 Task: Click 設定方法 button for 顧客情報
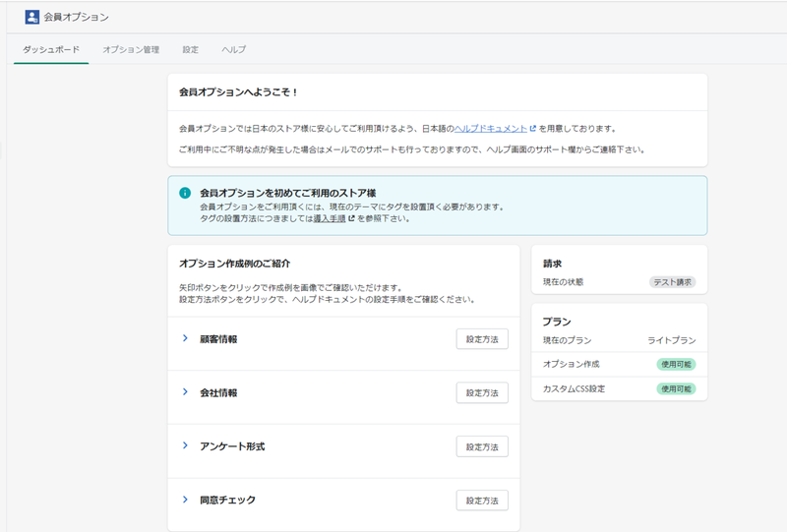coord(482,339)
